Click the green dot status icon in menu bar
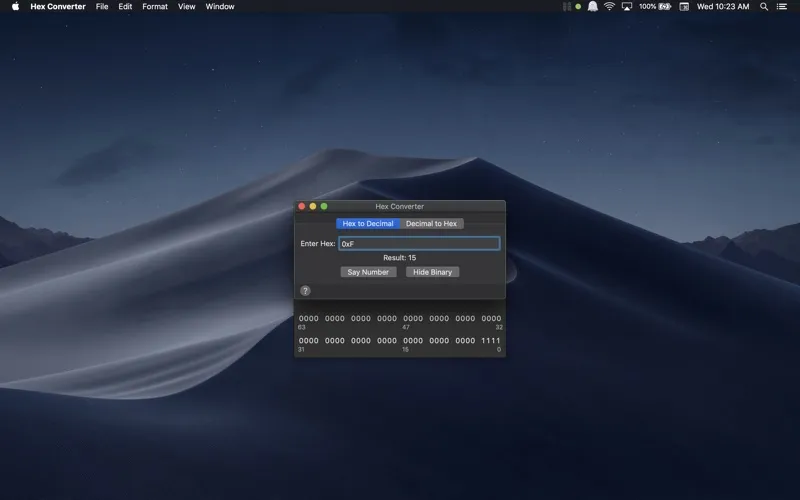Screen dimensions: 800x500 [578, 7]
